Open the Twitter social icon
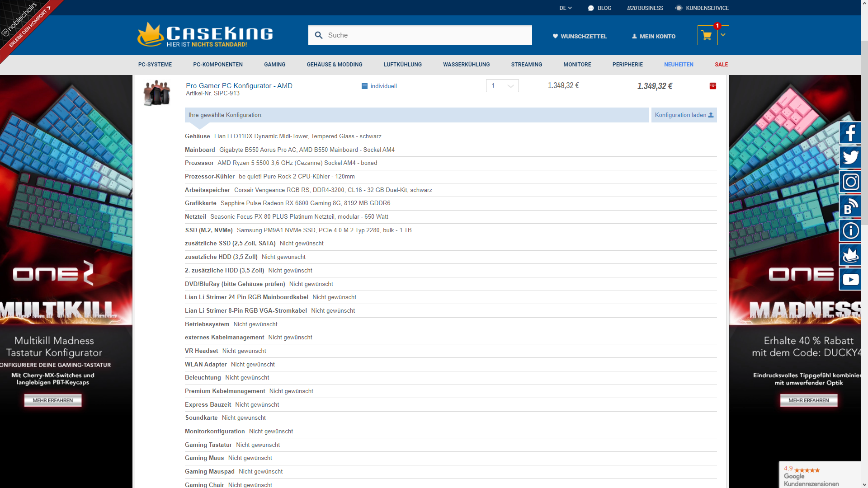Image resolution: width=868 pixels, height=488 pixels. (x=850, y=157)
